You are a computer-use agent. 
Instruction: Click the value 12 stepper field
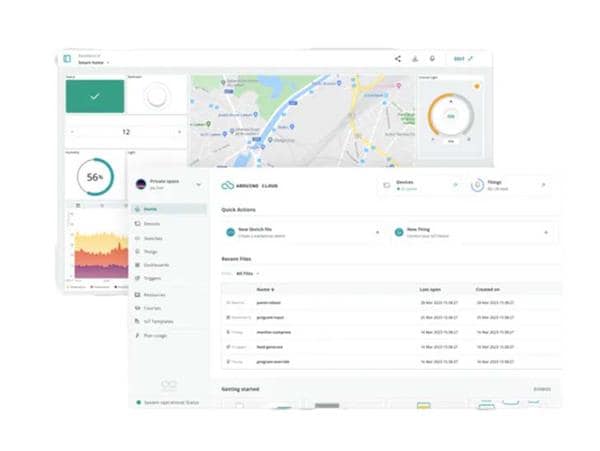pos(126,132)
